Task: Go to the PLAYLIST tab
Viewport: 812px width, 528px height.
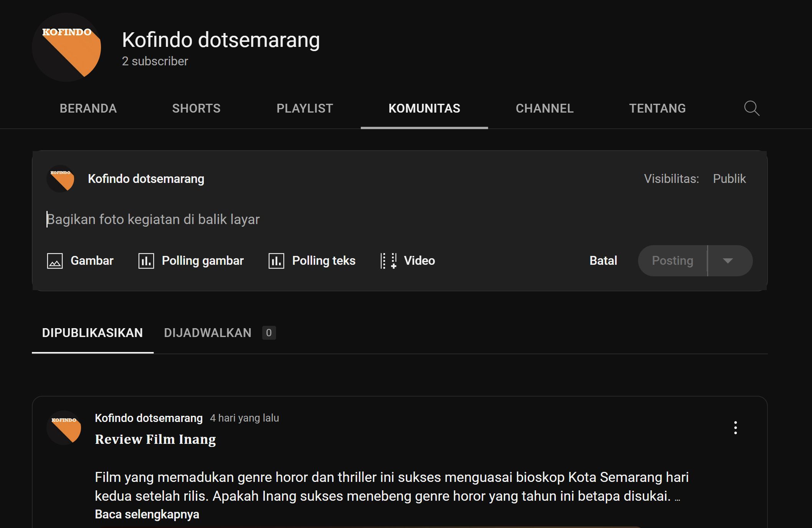Action: point(305,108)
